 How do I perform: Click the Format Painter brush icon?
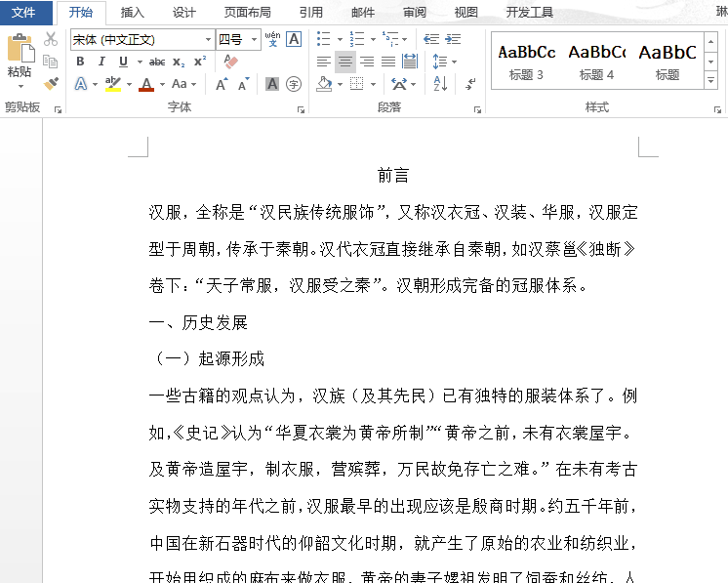51,84
